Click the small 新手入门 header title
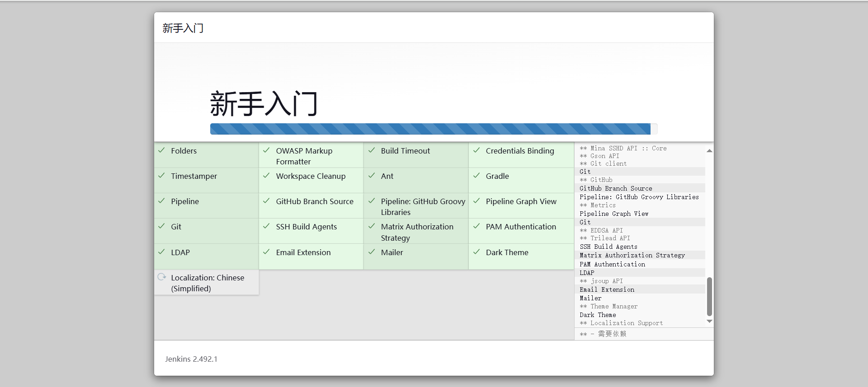Viewport: 868px width, 387px height. [x=183, y=28]
